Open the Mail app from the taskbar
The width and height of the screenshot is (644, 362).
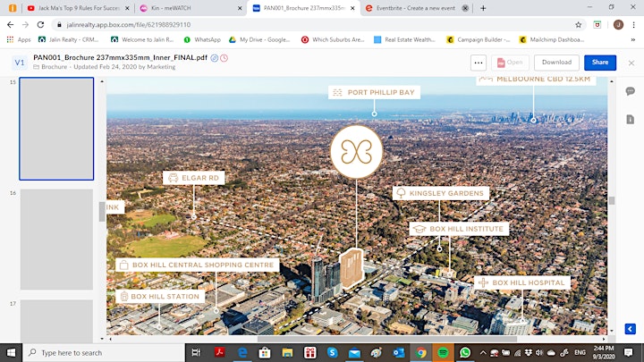coord(354,352)
